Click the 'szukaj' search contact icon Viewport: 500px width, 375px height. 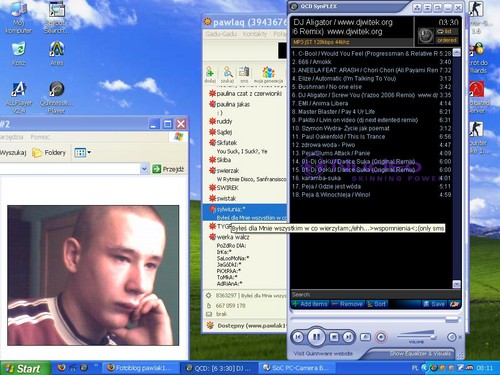pos(228,75)
